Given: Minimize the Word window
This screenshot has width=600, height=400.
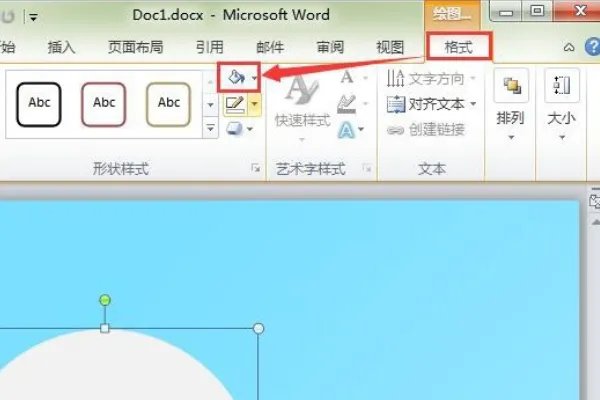Looking at the screenshot, I should [x=505, y=11].
